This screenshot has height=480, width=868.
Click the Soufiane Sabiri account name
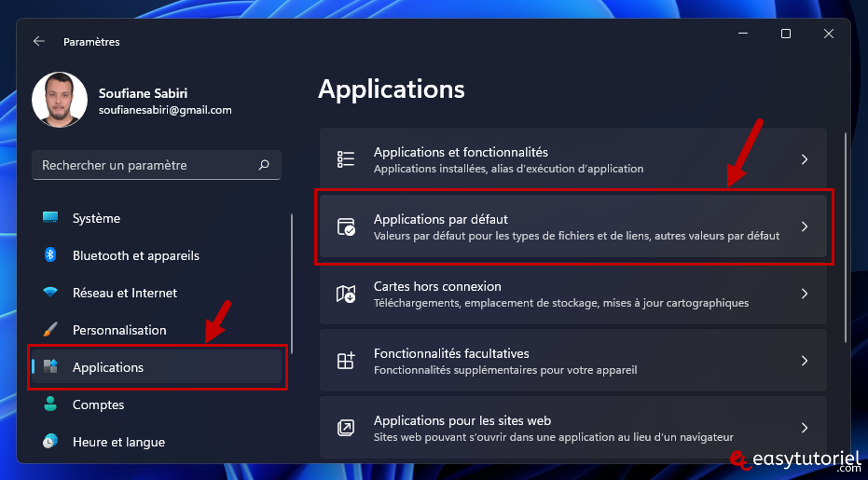click(x=143, y=93)
